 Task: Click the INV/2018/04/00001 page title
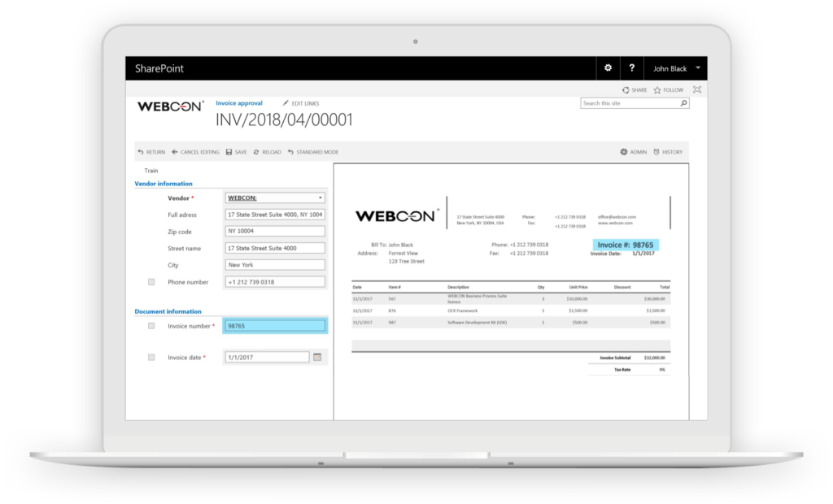click(x=284, y=120)
